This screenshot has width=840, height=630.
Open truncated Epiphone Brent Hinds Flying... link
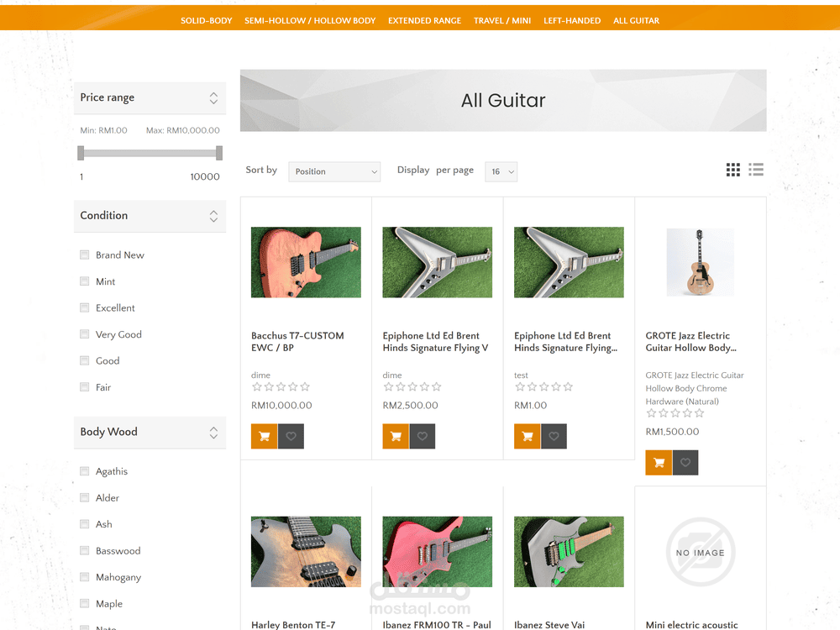(x=565, y=342)
